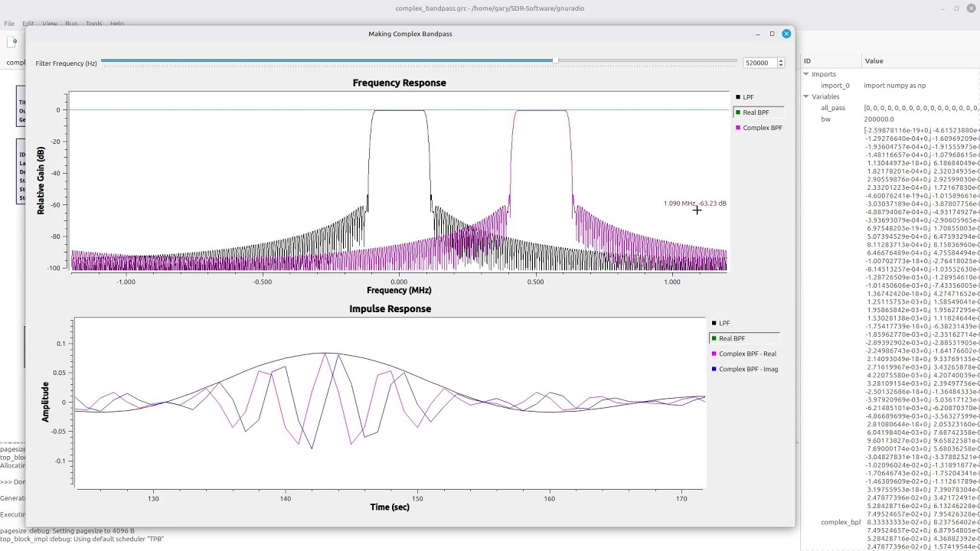Open the File menu in GNU Radio Companion
The width and height of the screenshot is (980, 551).
pyautogui.click(x=9, y=24)
